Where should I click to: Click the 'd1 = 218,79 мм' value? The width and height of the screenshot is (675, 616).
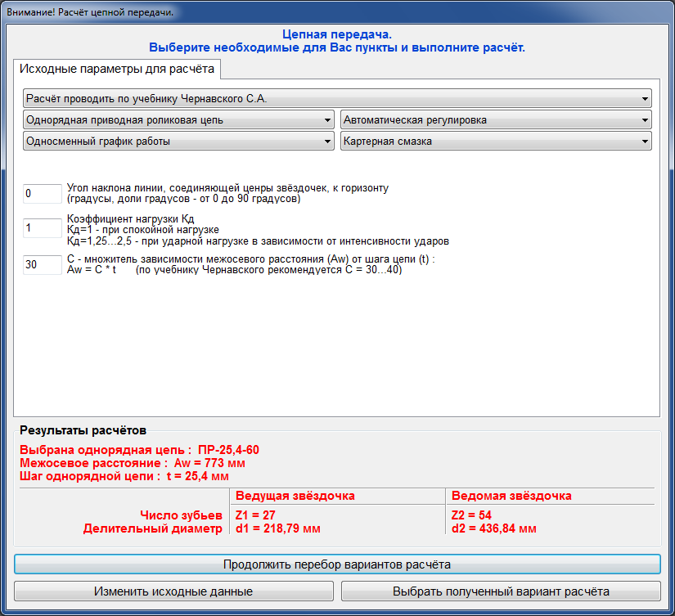pos(278,528)
